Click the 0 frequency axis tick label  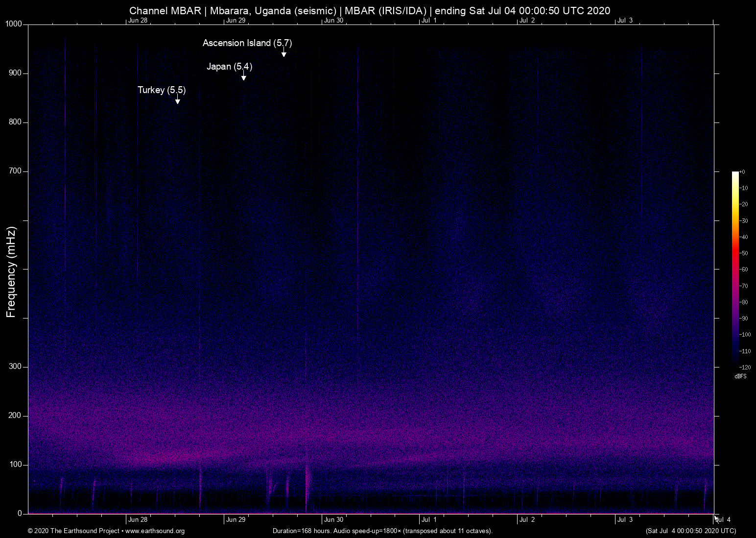pos(20,514)
